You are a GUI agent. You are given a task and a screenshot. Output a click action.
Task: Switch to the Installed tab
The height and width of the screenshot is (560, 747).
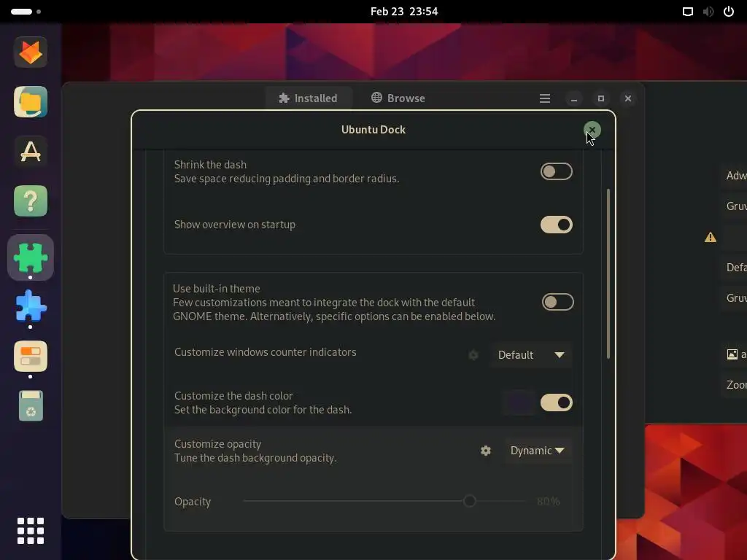pos(309,98)
